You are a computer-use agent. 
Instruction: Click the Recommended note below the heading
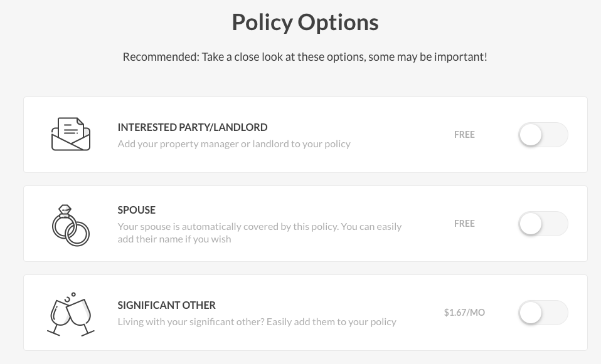tap(305, 56)
